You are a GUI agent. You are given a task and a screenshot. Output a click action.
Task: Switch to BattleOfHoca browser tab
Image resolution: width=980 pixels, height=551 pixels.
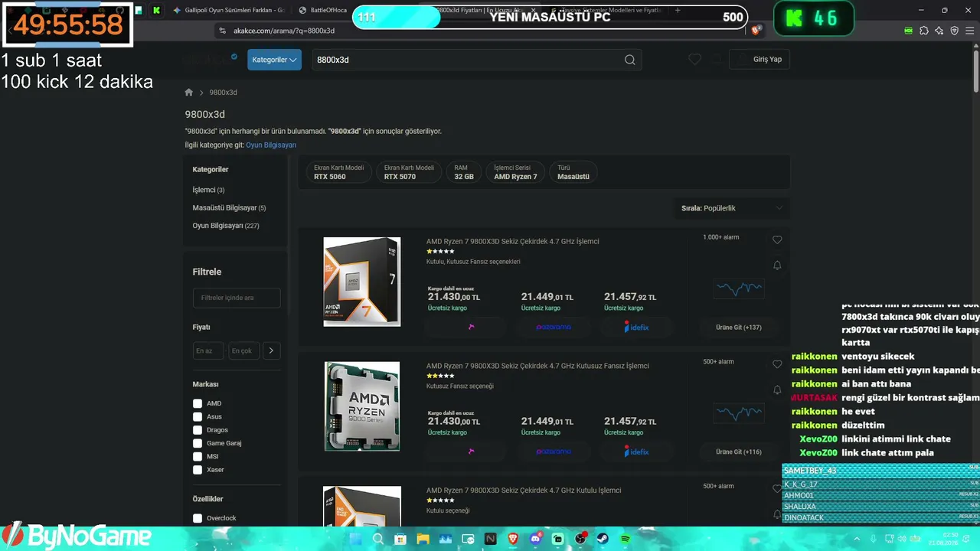[324, 10]
